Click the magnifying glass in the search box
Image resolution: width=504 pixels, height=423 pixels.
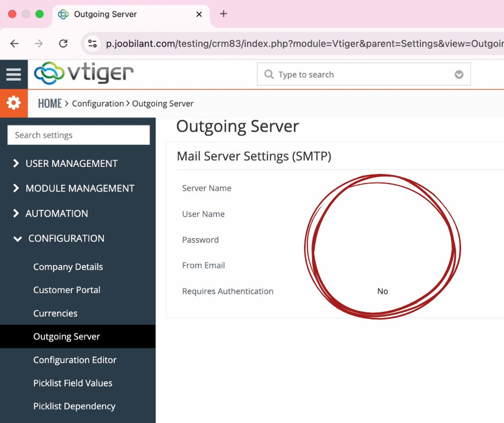tap(269, 75)
